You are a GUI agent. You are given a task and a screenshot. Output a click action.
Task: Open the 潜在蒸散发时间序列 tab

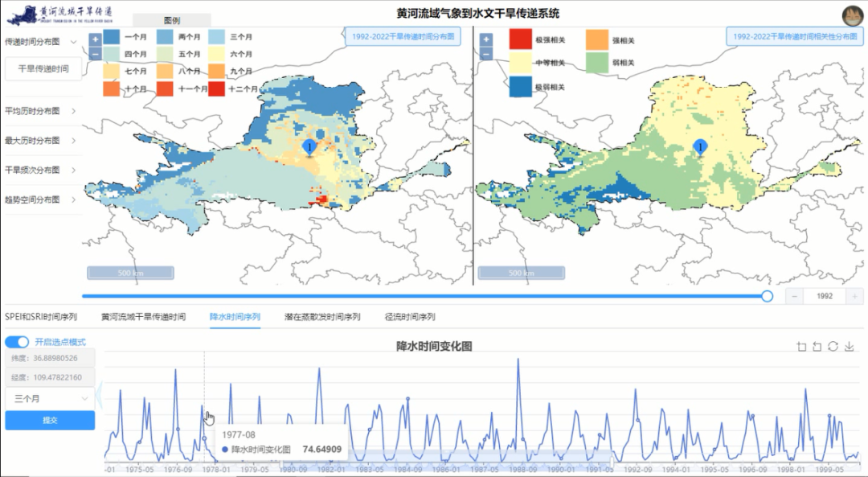tap(322, 317)
